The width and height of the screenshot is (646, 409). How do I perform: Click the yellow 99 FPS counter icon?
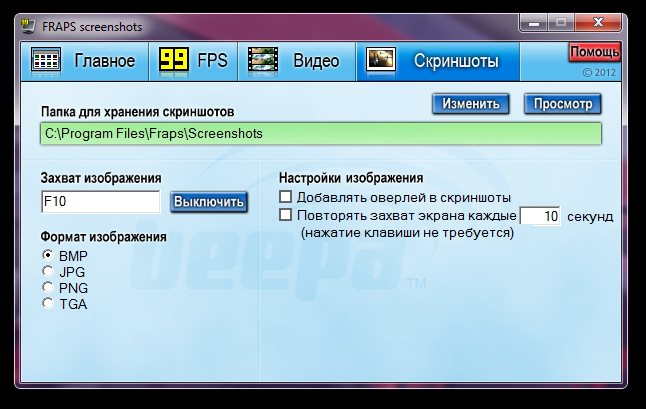click(174, 61)
